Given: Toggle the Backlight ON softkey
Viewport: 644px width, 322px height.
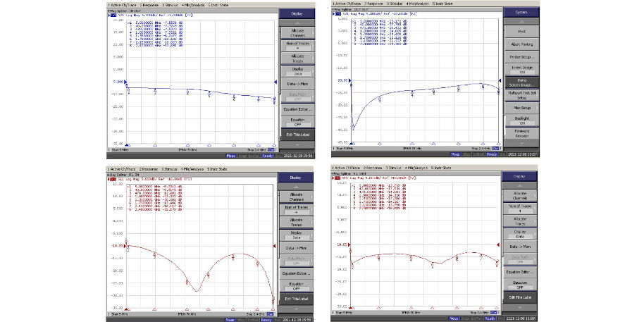Looking at the screenshot, I should [521, 120].
